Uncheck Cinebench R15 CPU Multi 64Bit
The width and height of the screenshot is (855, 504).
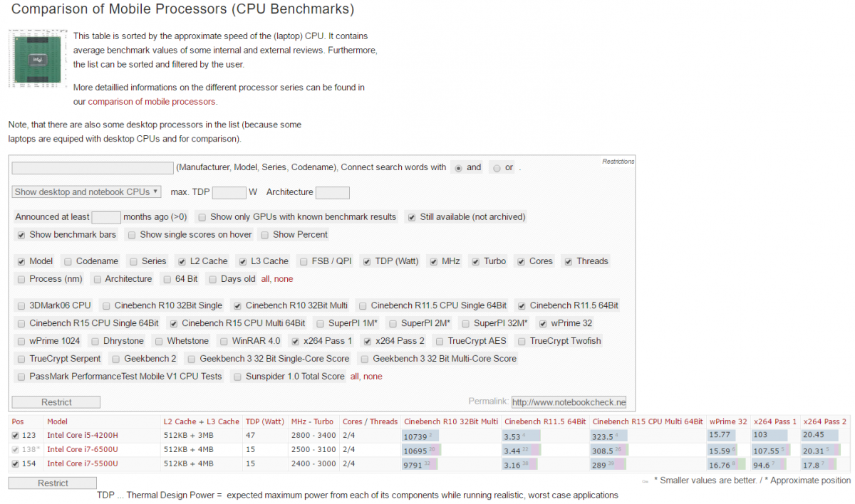[x=174, y=323]
